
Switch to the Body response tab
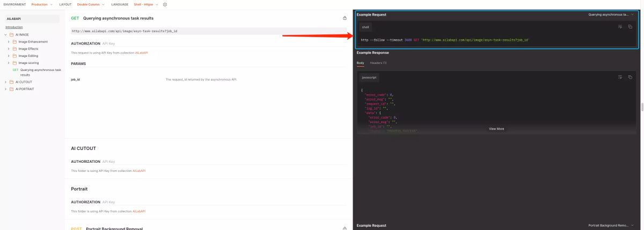click(360, 63)
